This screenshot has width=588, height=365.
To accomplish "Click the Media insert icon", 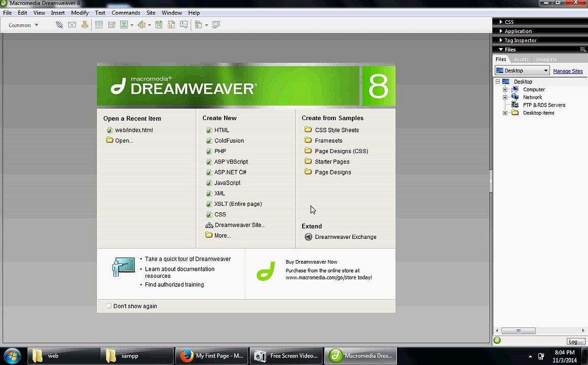I will (x=141, y=25).
